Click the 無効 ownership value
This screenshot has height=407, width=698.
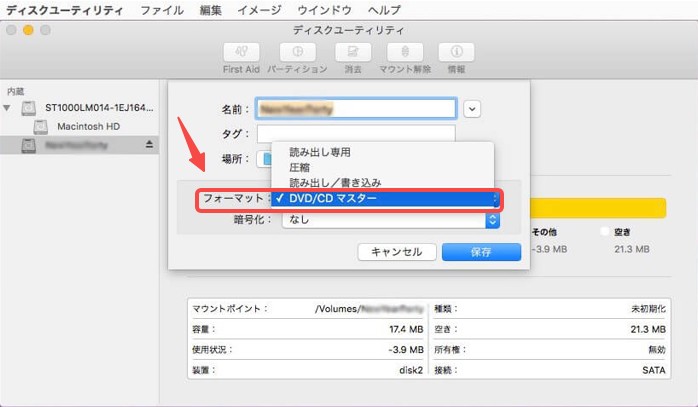[x=657, y=350]
